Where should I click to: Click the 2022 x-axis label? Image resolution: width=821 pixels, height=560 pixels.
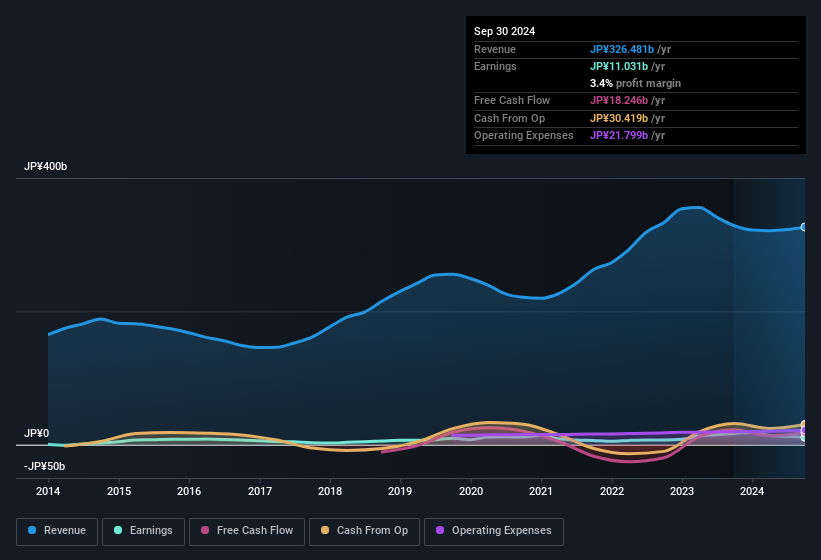pyautogui.click(x=612, y=491)
